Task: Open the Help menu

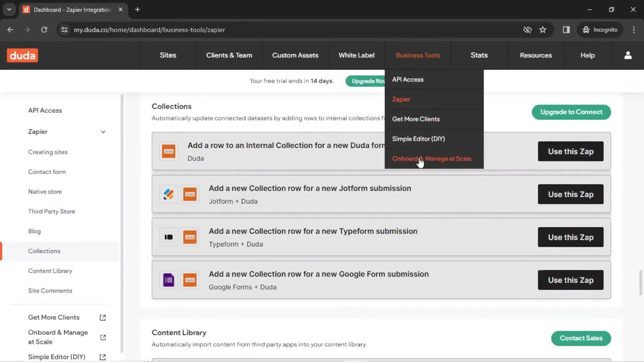Action: pos(588,55)
